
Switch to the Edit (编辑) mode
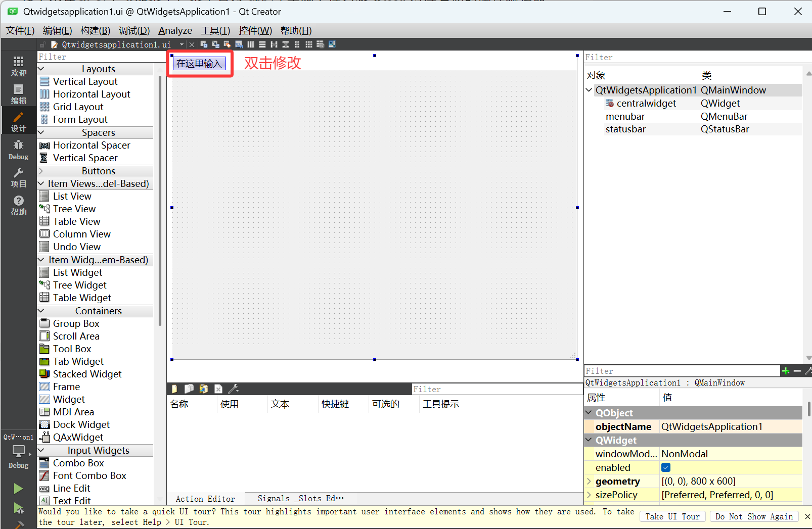point(19,94)
